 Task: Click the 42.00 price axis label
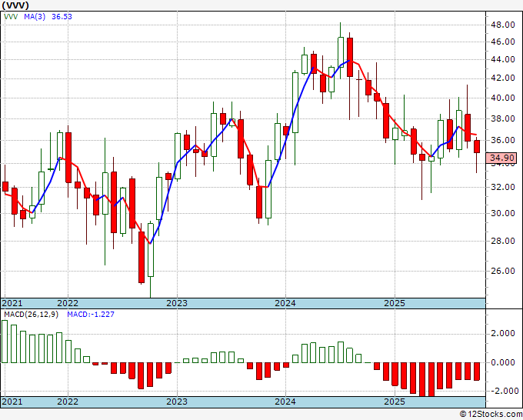point(502,78)
